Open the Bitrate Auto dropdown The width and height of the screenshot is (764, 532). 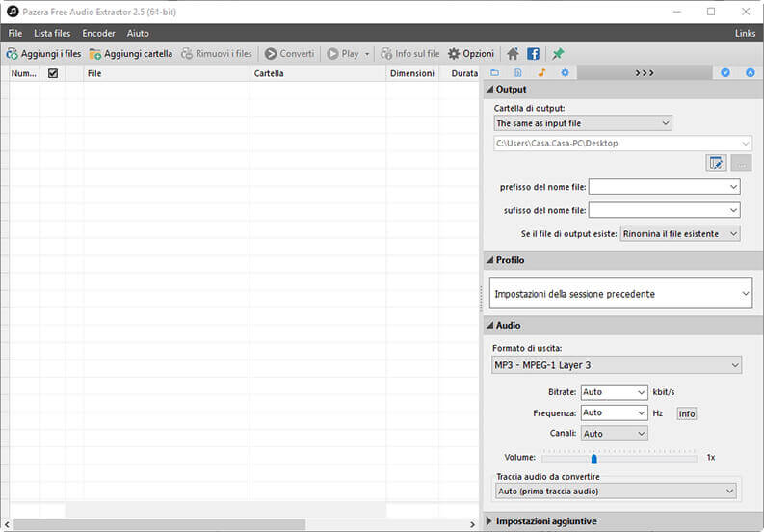pyautogui.click(x=614, y=392)
